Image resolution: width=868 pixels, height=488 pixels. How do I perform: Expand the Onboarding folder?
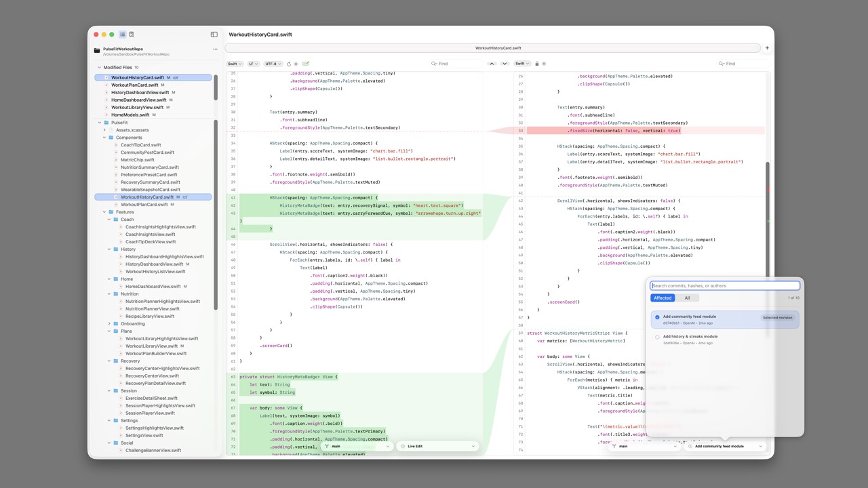109,324
